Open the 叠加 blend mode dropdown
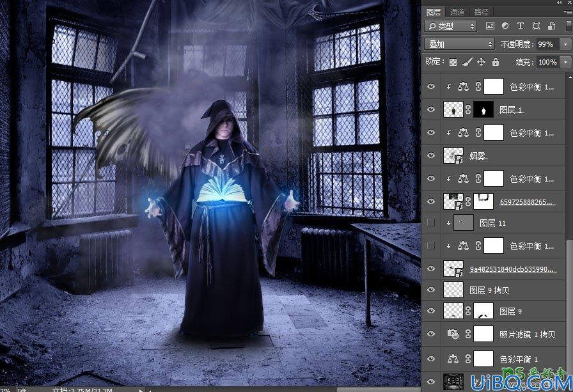 click(x=459, y=44)
